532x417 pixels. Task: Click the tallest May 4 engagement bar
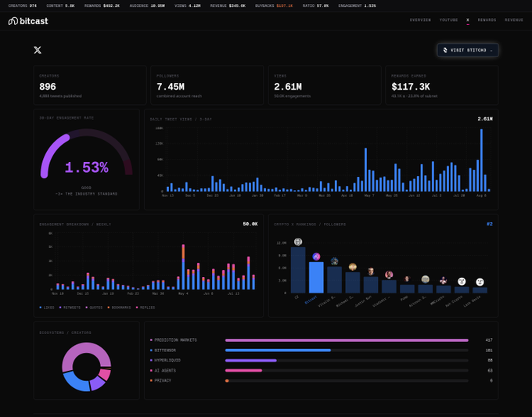[x=183, y=267]
